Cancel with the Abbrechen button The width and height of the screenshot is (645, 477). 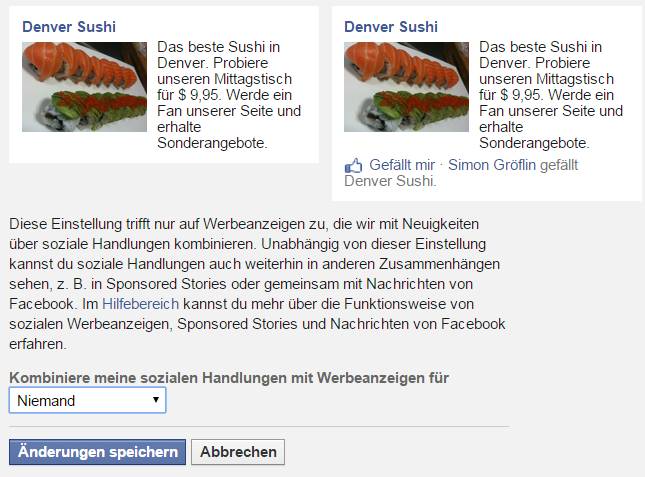coord(238,452)
